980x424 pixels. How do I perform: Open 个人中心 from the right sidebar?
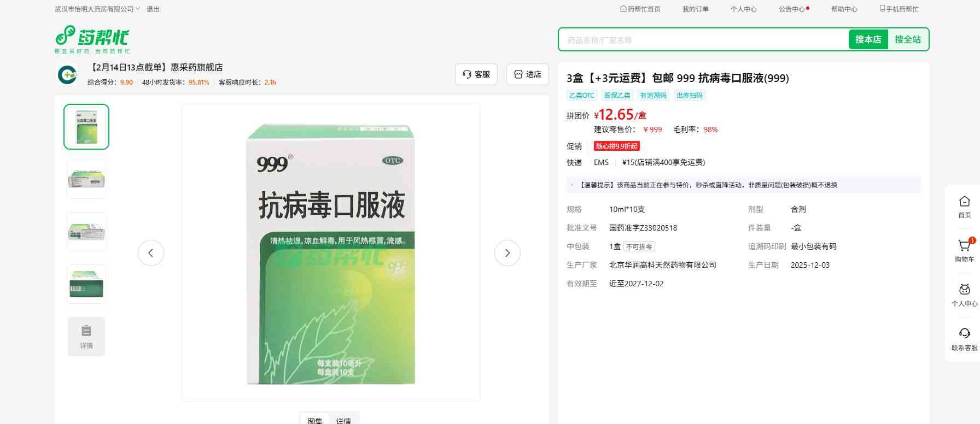pos(964,290)
